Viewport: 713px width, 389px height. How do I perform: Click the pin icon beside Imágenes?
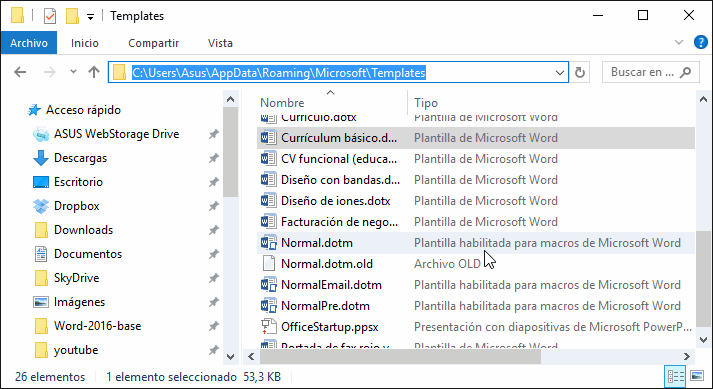[x=213, y=302]
